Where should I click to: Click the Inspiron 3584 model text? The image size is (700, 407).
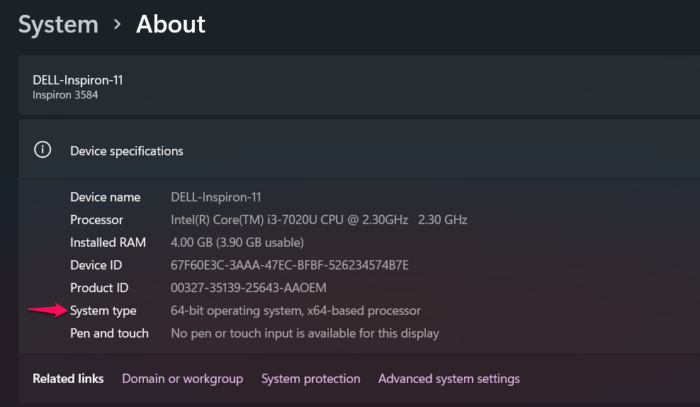65,96
